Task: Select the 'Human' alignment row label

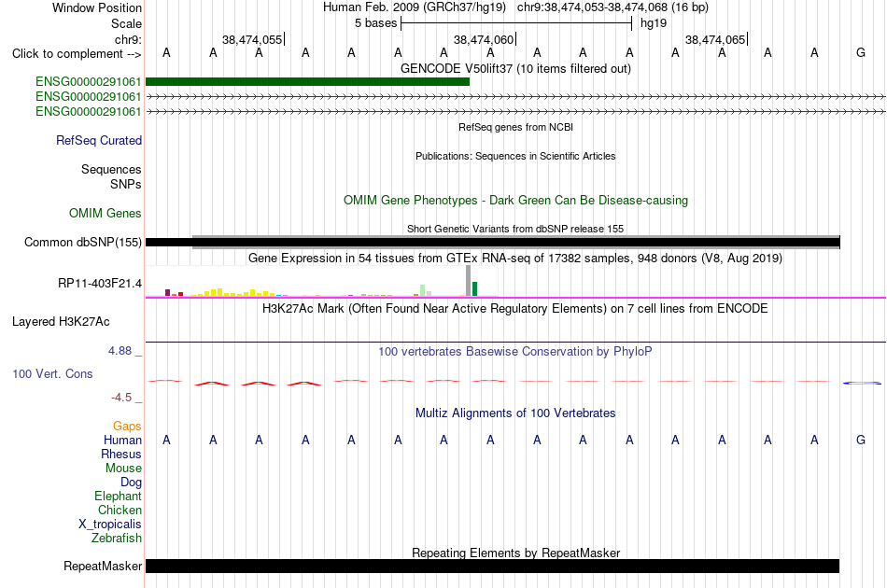Action: pos(122,440)
